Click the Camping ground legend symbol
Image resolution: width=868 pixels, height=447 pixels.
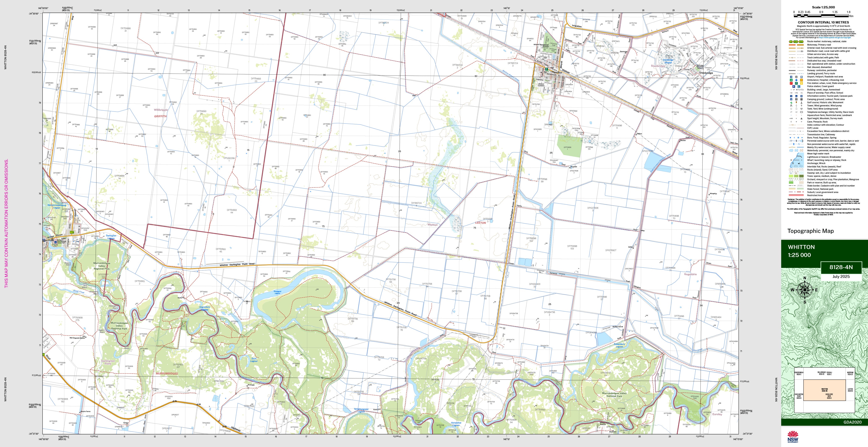(x=791, y=99)
